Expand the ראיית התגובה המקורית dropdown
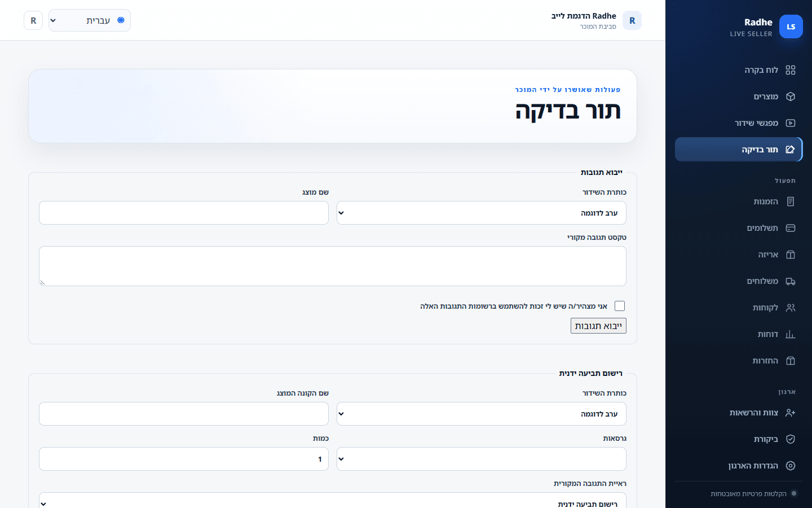Viewport: 812px width, 508px height. click(333, 501)
